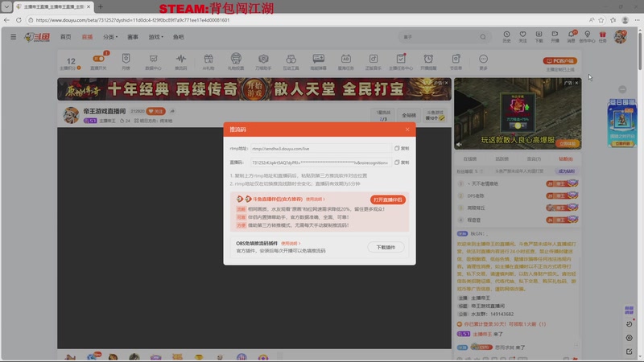
Task: Open the 节目单 toolbar icon
Action: click(x=456, y=62)
